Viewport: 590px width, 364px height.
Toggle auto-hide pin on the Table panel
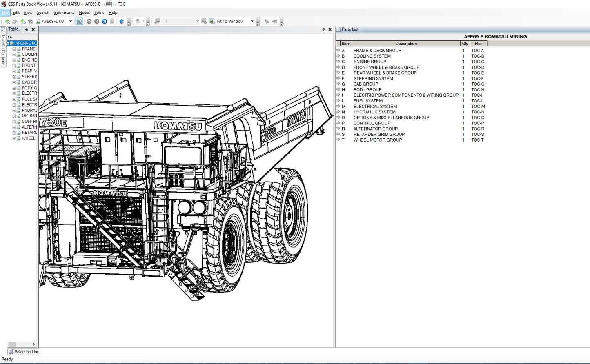(x=27, y=29)
